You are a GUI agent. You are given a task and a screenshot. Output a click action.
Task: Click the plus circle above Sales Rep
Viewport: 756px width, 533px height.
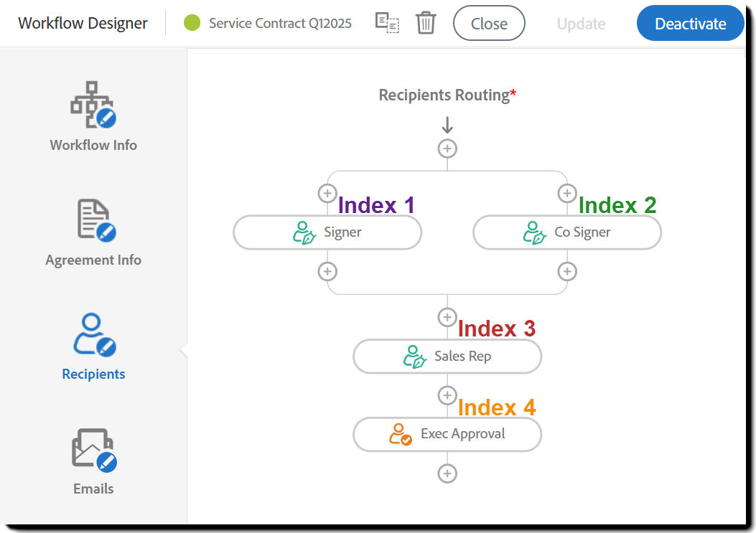(x=447, y=317)
